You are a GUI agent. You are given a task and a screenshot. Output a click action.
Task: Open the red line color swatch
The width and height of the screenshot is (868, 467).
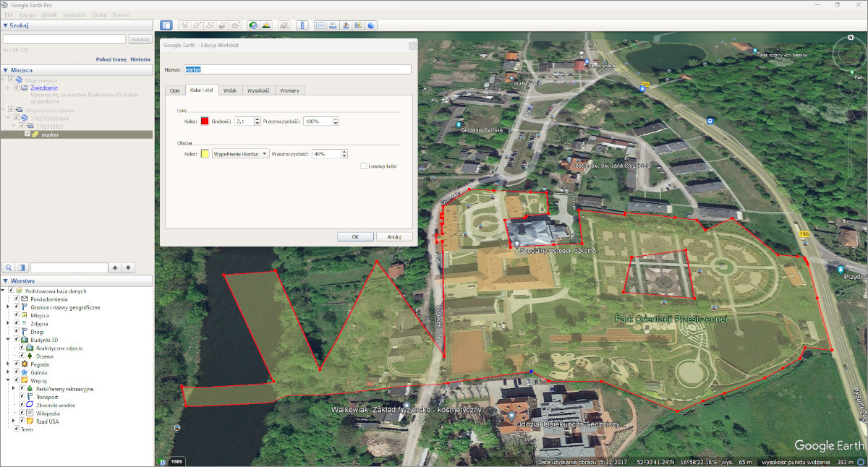(205, 121)
